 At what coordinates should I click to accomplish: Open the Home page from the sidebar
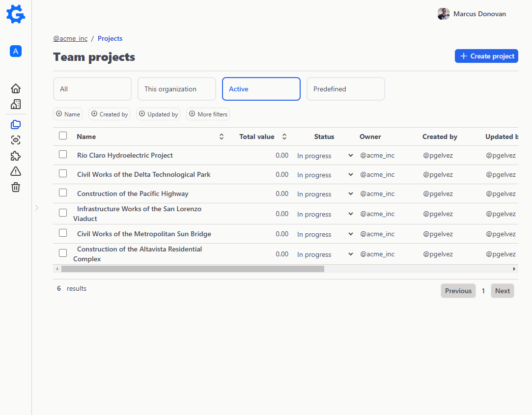pyautogui.click(x=15, y=88)
